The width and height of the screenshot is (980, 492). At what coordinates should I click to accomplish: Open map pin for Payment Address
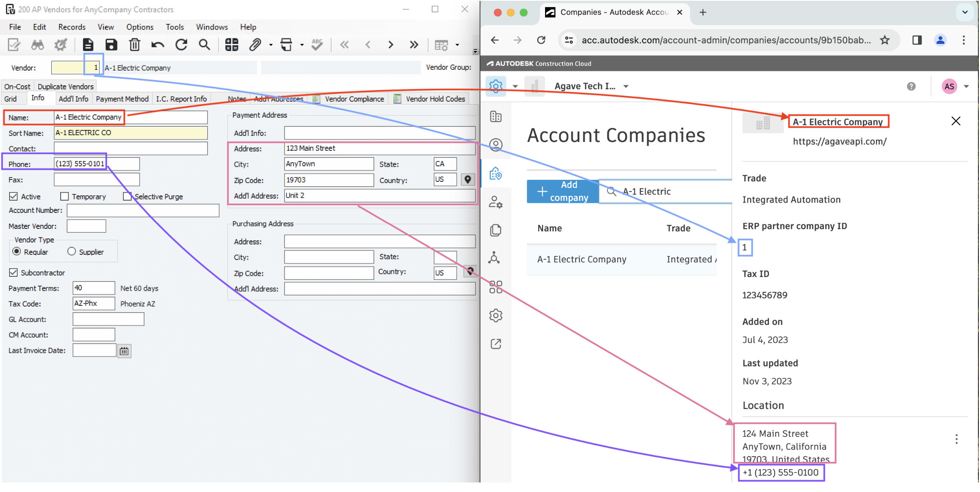click(x=468, y=180)
